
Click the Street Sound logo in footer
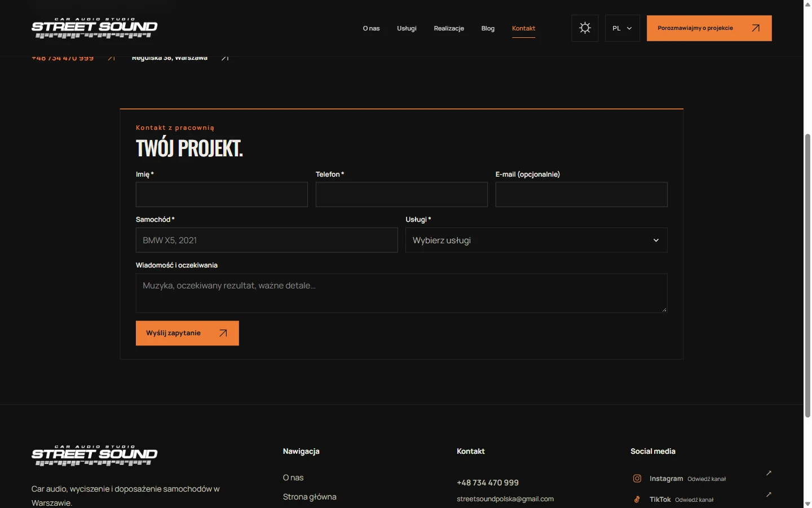point(95,456)
